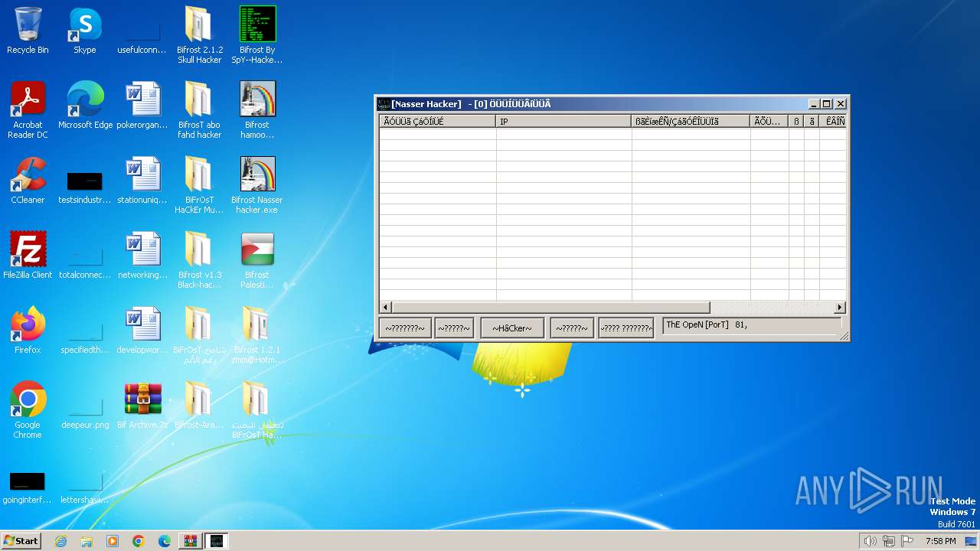Open Internet Explorer from taskbar
This screenshot has height=551, width=980.
click(60, 541)
